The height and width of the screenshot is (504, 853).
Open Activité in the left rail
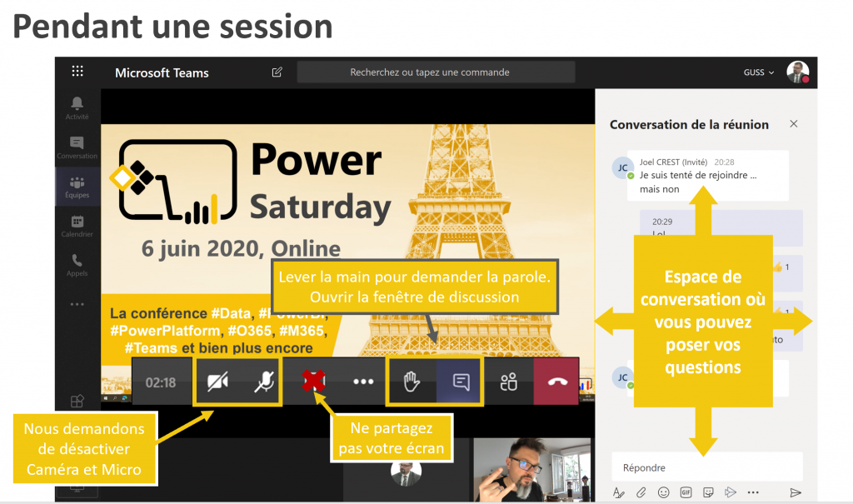77,107
